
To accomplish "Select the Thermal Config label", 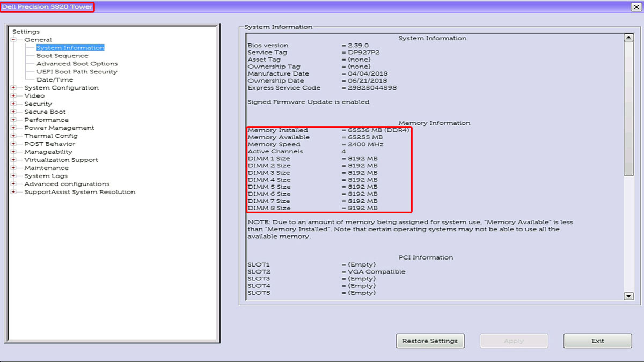I will click(51, 136).
